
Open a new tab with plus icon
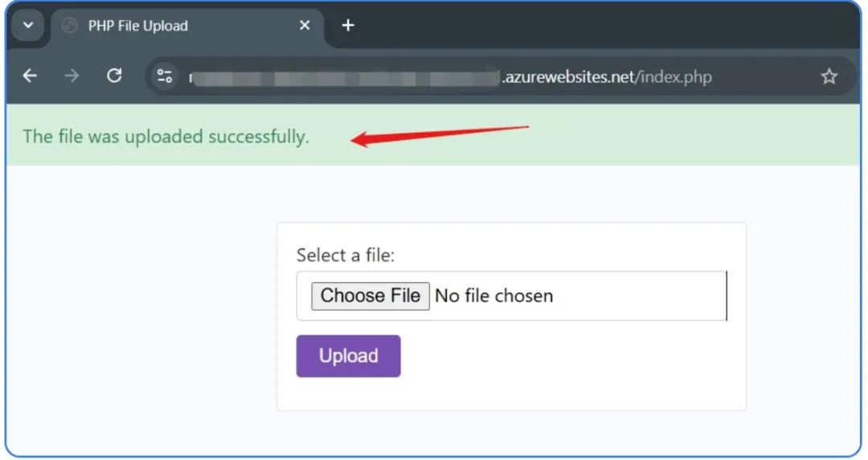coord(348,26)
